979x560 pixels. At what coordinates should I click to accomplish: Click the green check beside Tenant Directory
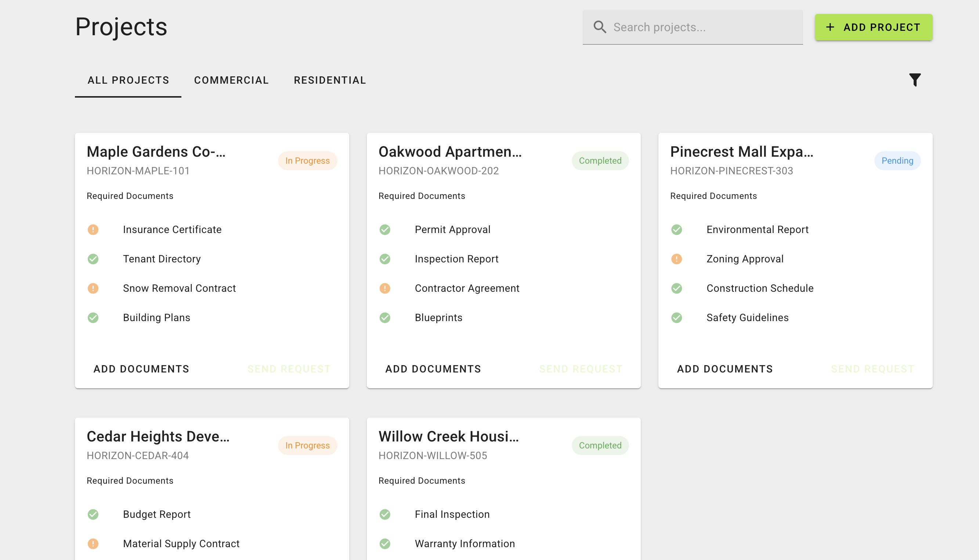coord(93,259)
